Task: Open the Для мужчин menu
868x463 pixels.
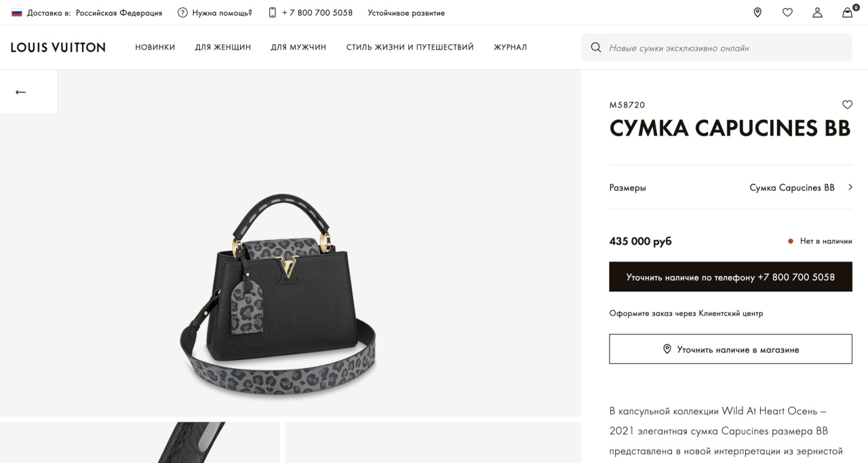Action: point(298,47)
